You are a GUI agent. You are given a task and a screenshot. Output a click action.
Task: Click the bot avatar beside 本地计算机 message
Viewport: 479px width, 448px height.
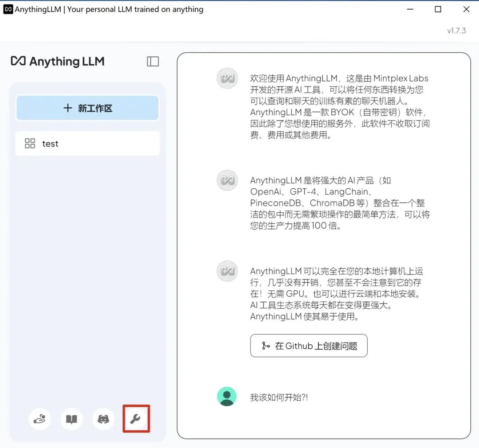[227, 271]
